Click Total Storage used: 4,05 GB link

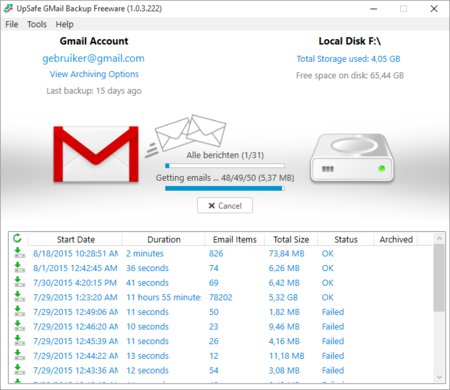[x=348, y=59]
